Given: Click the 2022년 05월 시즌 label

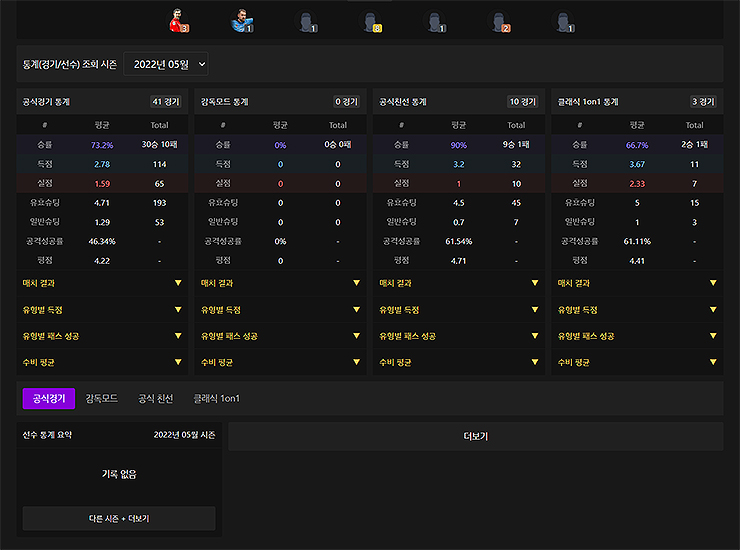Looking at the screenshot, I should tap(185, 435).
